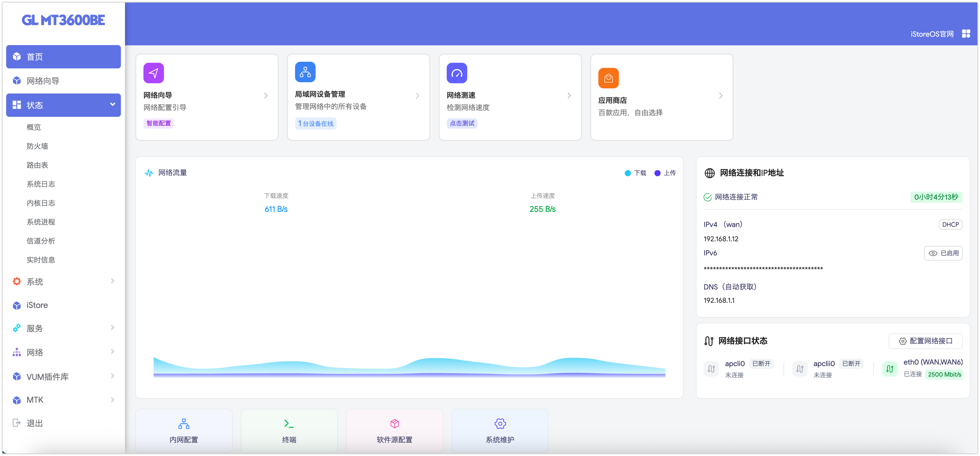Click the interface icon beside 网络接口状态 heading
980x456 pixels.
point(708,341)
